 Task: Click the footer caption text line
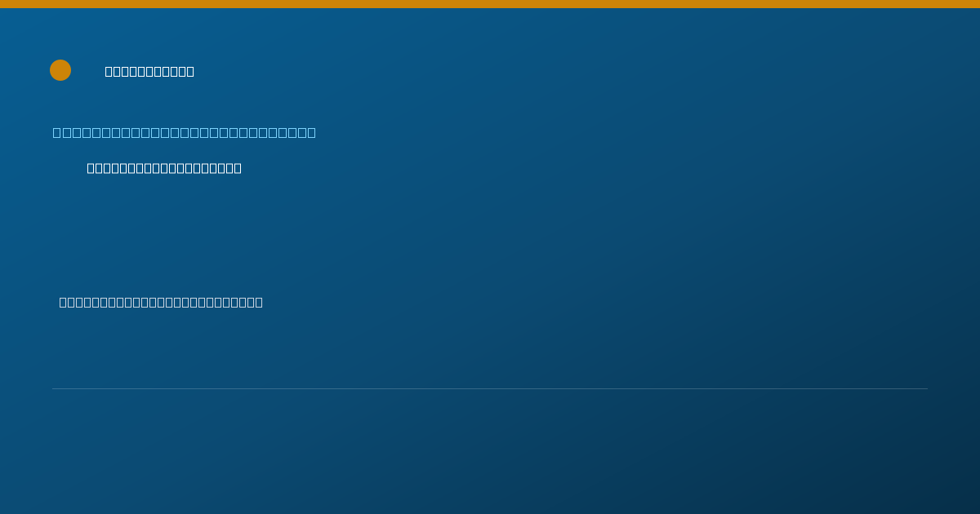[161, 302]
